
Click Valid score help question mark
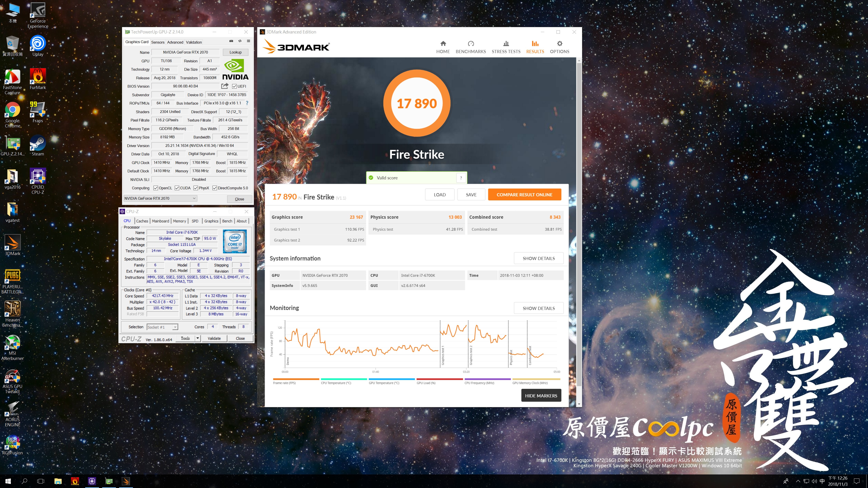click(x=461, y=178)
